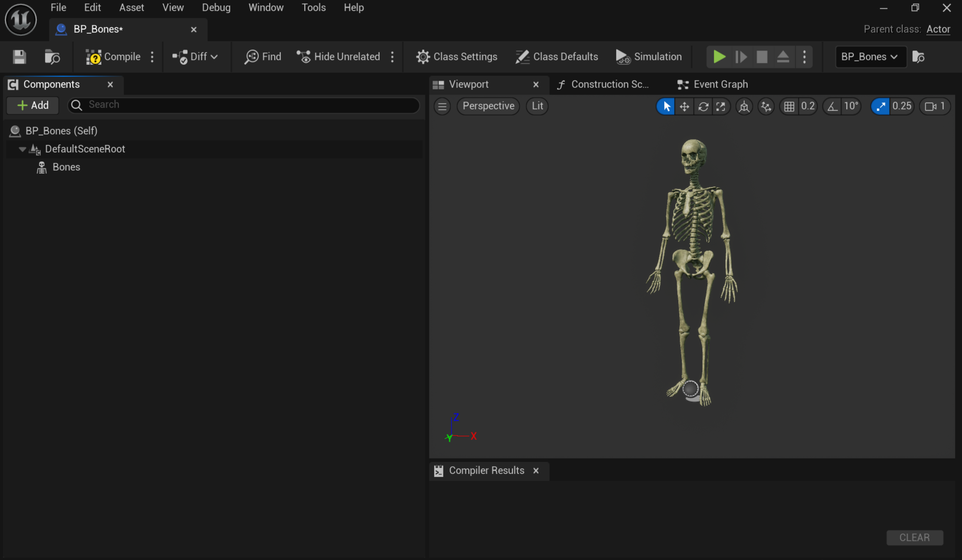Click the snap-to-grid icon in viewport

(789, 106)
